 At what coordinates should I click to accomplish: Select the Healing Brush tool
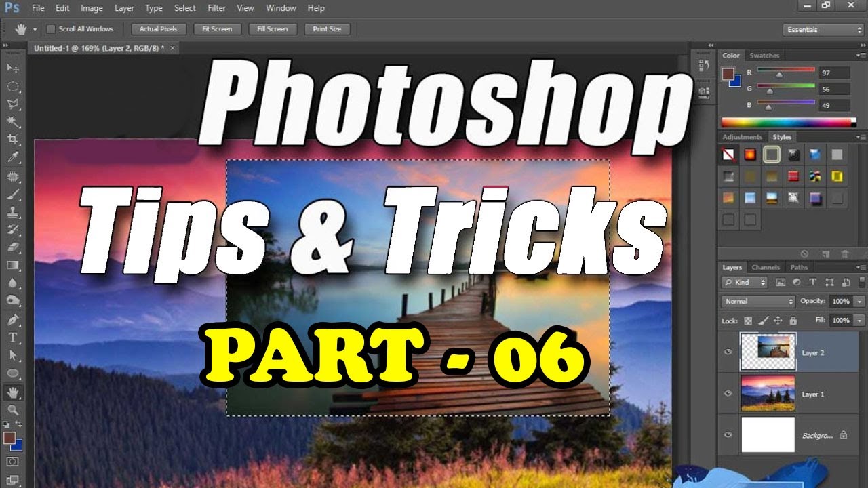(x=13, y=177)
